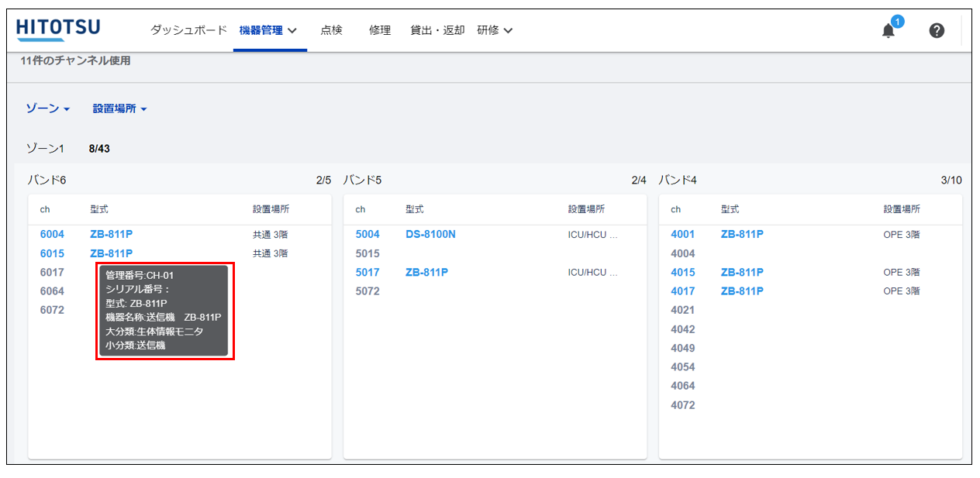Click 共通 3階 location for channel 6004

pyautogui.click(x=271, y=234)
